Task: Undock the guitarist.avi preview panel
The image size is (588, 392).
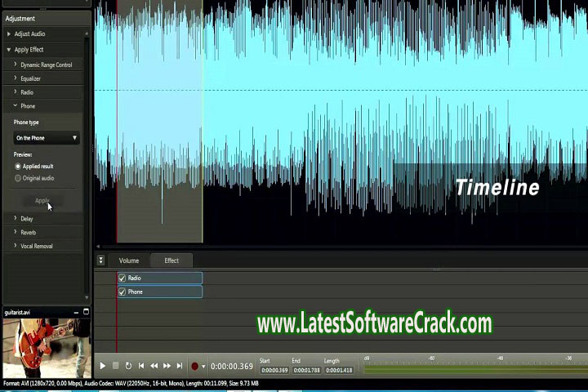Action: tap(86, 312)
